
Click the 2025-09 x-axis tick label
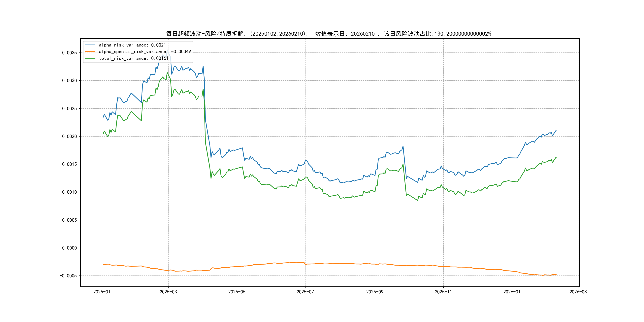(375, 292)
